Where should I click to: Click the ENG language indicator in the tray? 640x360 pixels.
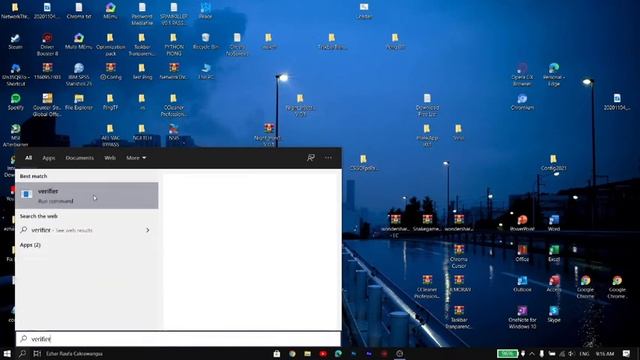[584, 353]
